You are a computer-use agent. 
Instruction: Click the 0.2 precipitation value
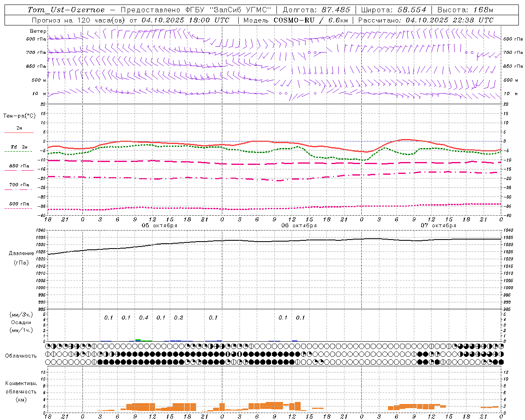(178, 317)
